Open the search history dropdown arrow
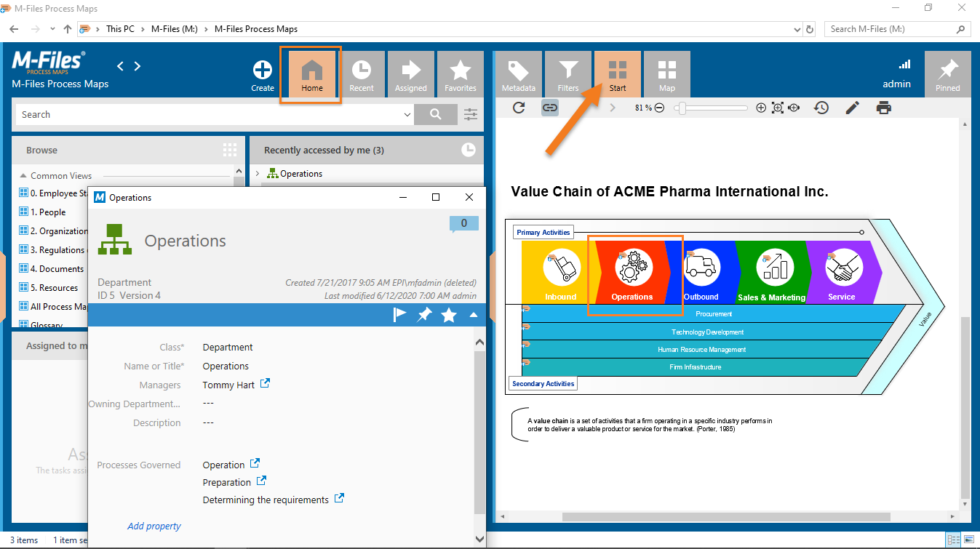980x549 pixels. (x=407, y=115)
